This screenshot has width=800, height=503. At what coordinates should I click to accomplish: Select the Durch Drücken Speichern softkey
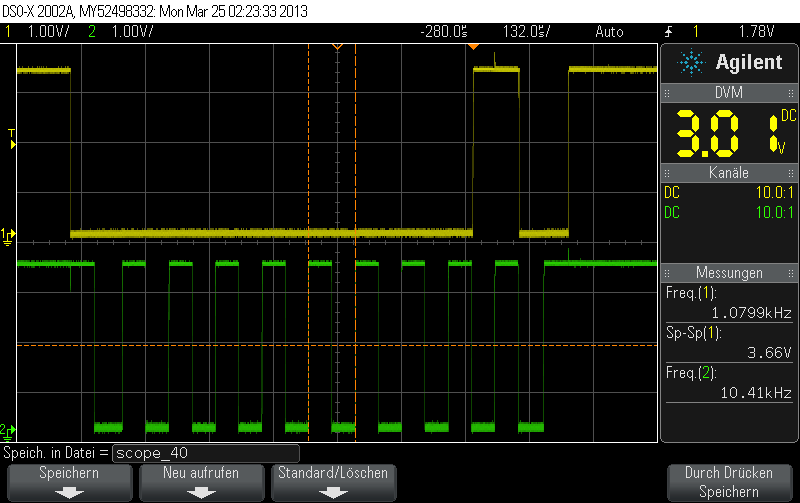click(x=729, y=482)
